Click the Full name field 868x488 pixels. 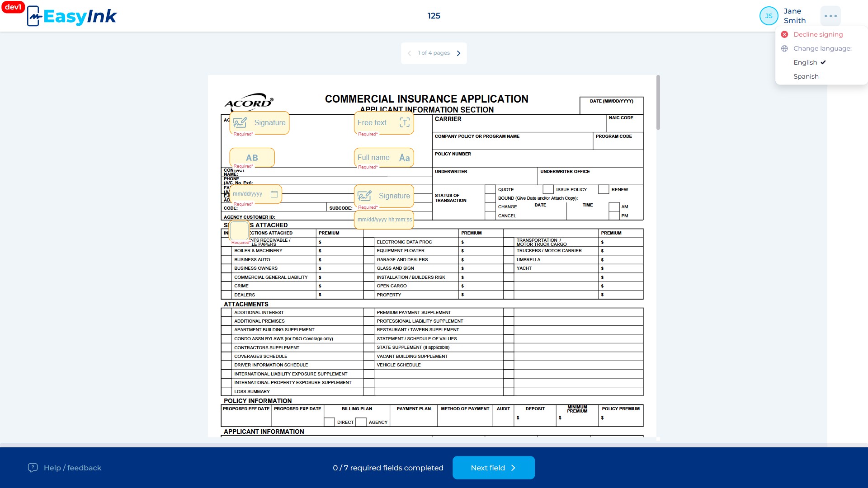[x=384, y=158]
